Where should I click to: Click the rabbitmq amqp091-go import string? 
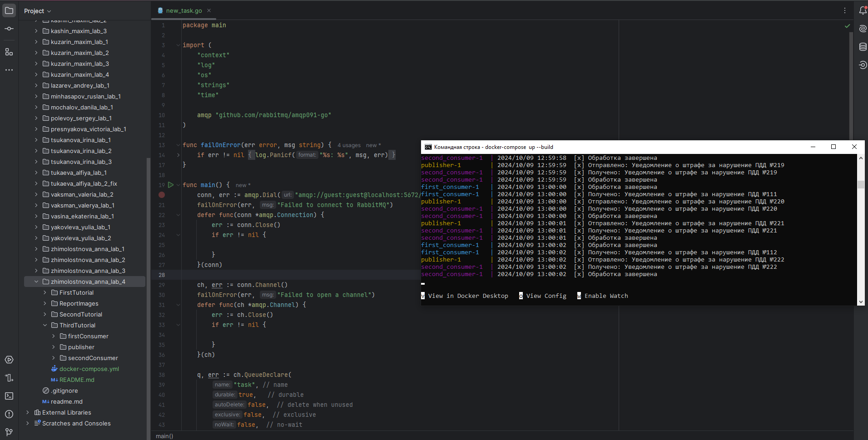(273, 115)
